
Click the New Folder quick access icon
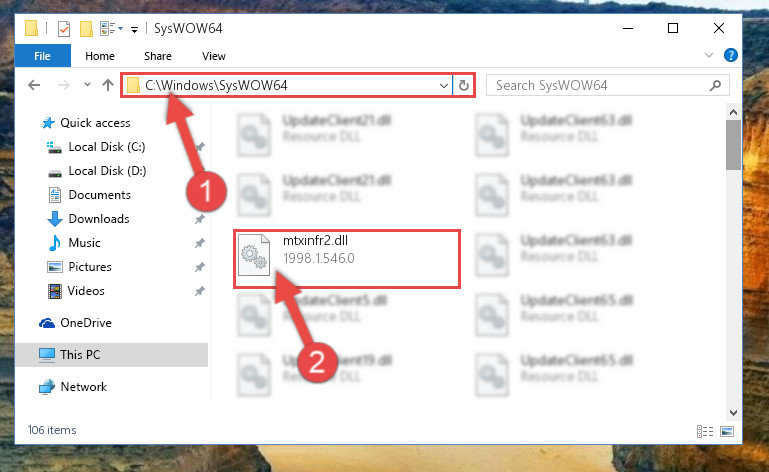click(x=86, y=29)
